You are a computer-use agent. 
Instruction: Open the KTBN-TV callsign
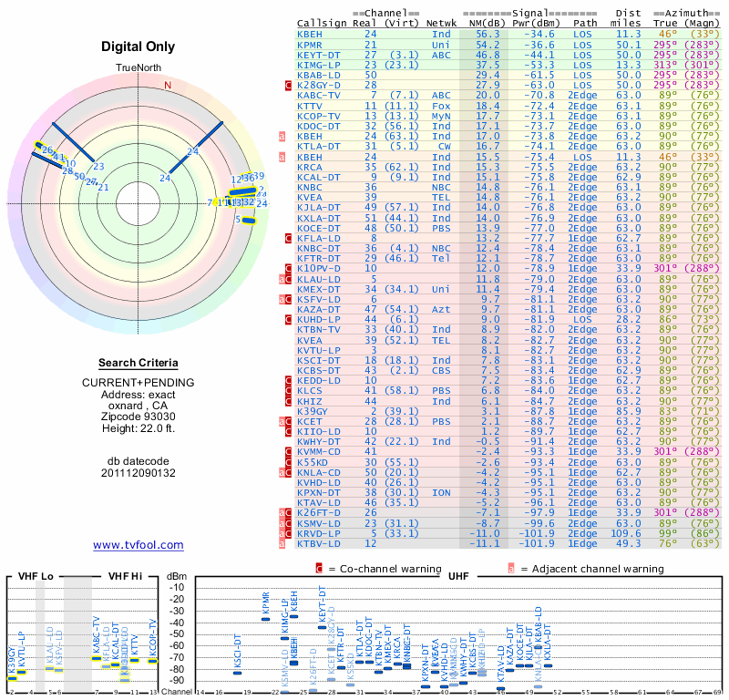click(x=319, y=329)
